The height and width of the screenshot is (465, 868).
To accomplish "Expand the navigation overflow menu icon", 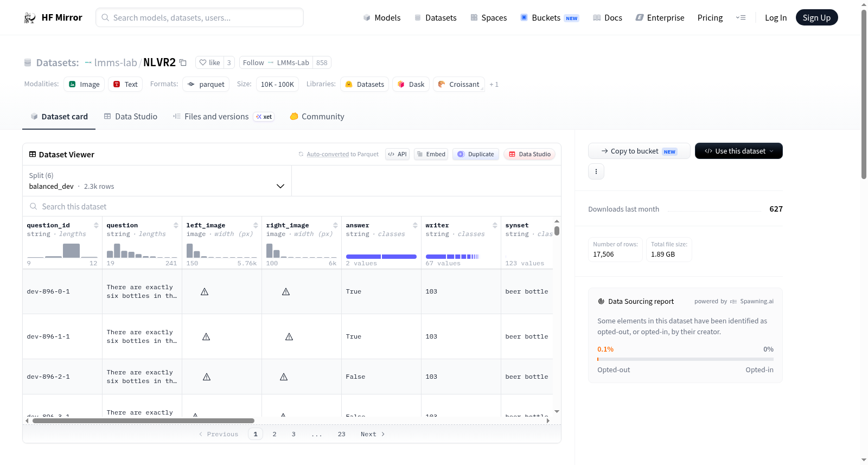I will tap(741, 18).
